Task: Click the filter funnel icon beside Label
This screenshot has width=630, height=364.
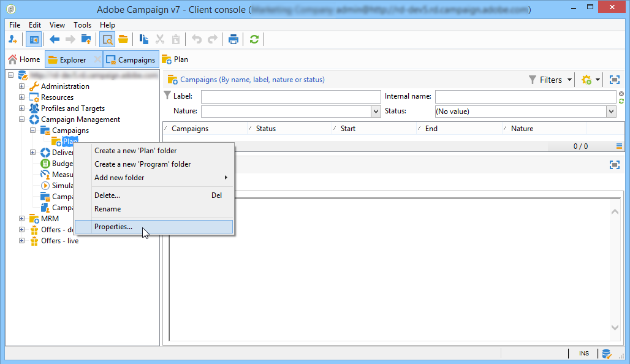Action: pos(167,95)
